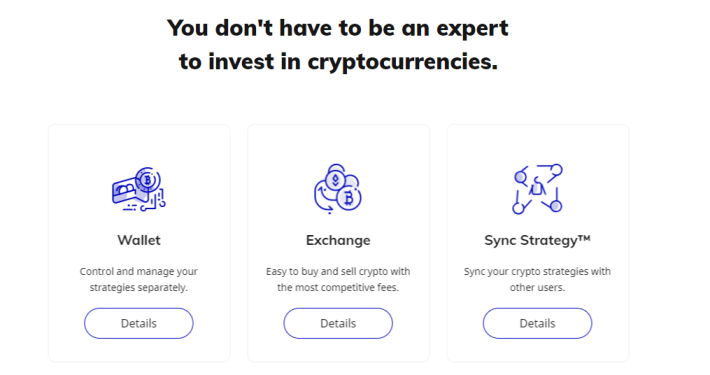Click the circular arrows in Exchange icon

click(x=324, y=197)
